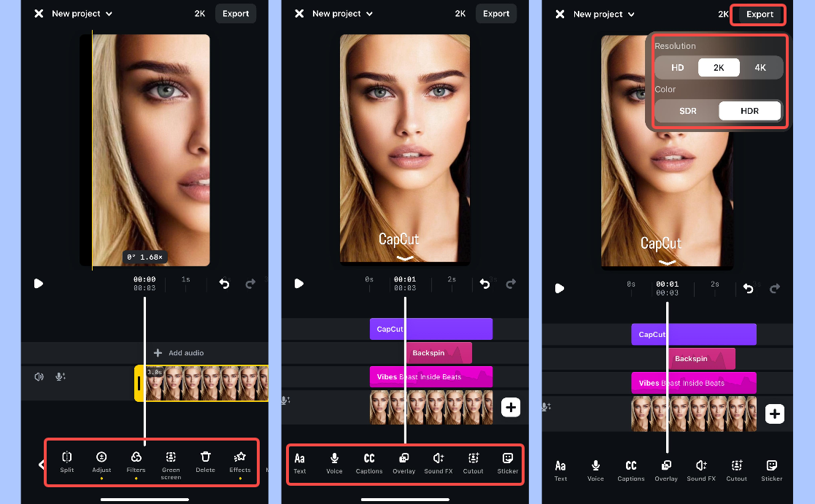Tap voiceover mic icon at middle timeline's left edge
Image resolution: width=815 pixels, height=504 pixels.
(x=285, y=400)
